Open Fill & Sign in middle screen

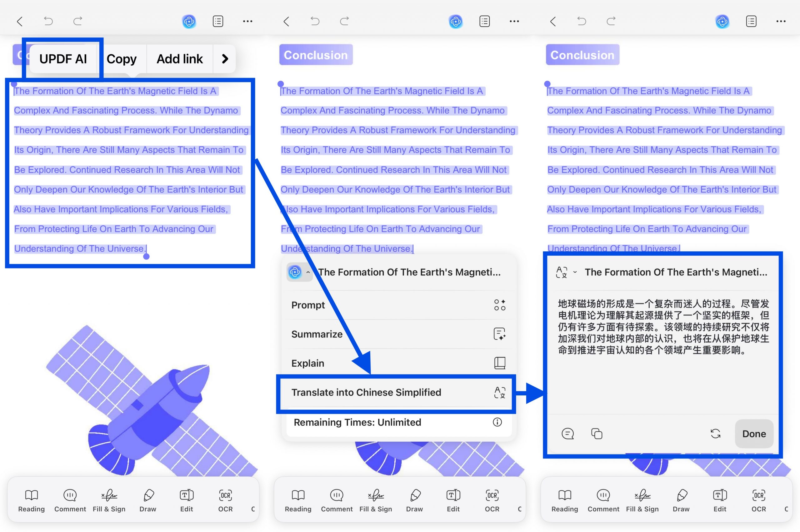point(375,500)
